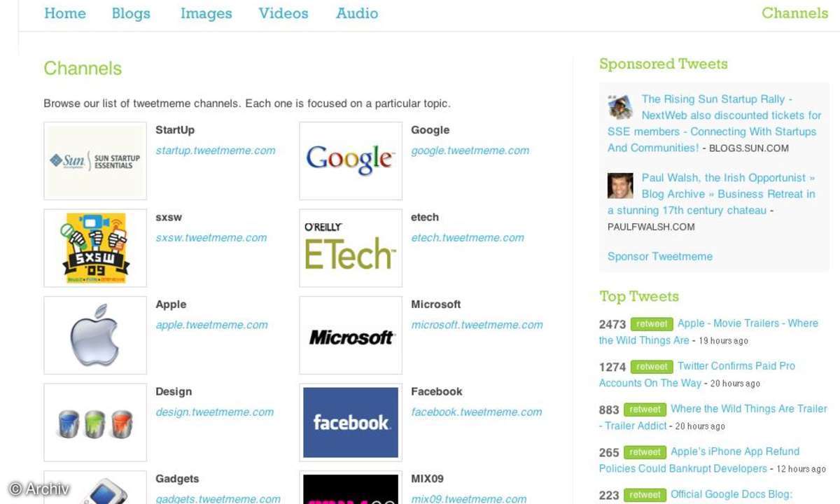Open Twitter Confirms Paid Pro Accounts story

(x=697, y=374)
